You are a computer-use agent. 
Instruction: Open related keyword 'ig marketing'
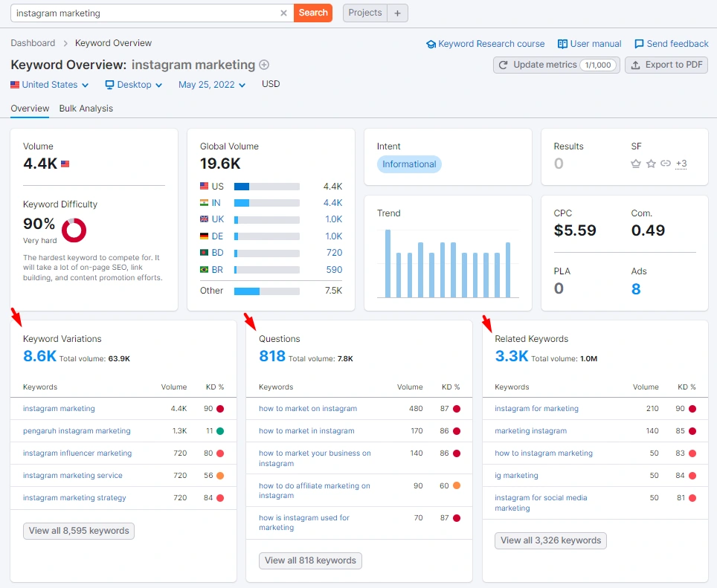point(516,476)
